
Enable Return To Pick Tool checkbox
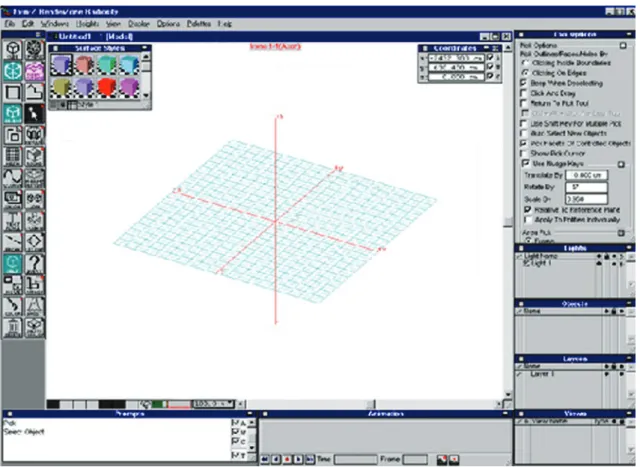coord(524,103)
